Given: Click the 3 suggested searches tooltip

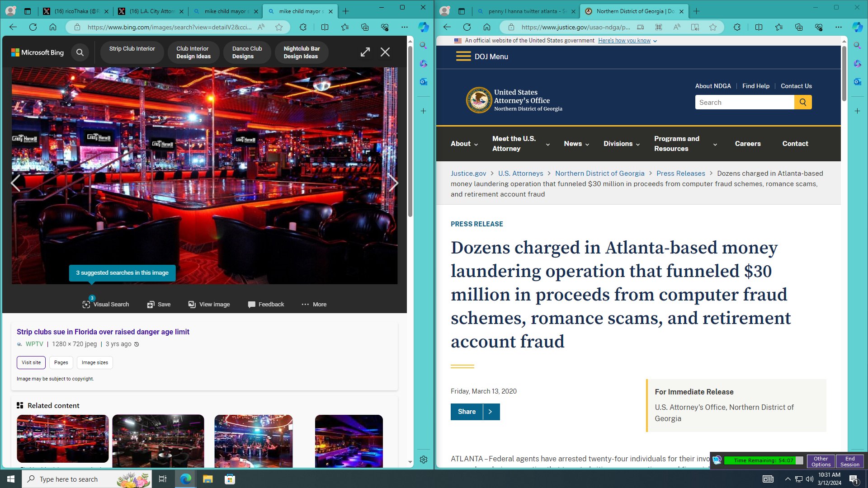Looking at the screenshot, I should click(122, 273).
